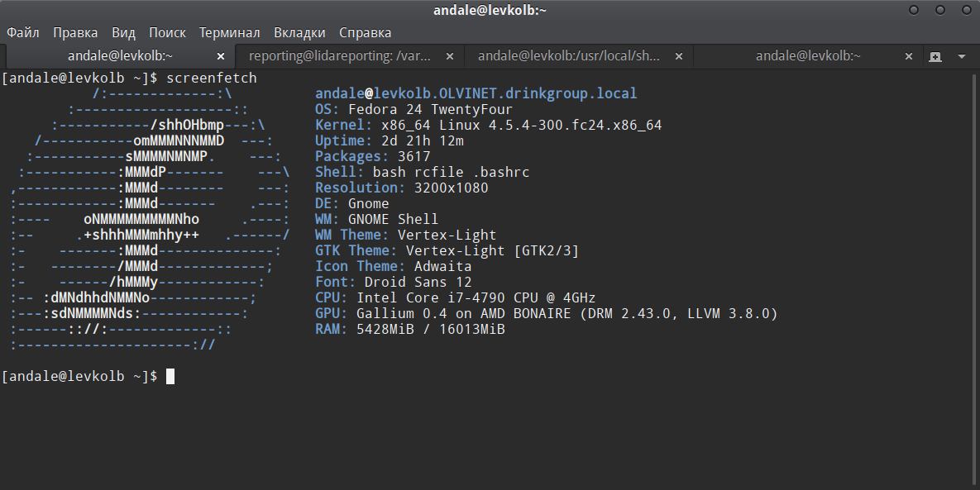980x490 pixels.
Task: Click the terminal cursor at the bottom prompt
Action: (x=170, y=376)
